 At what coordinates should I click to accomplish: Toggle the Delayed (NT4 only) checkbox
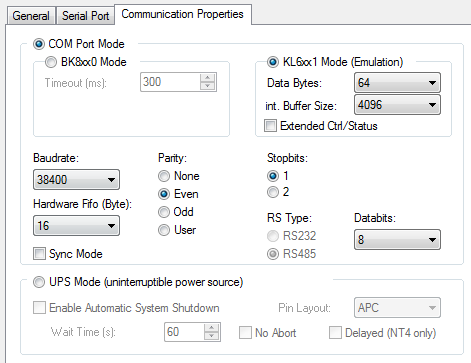click(x=335, y=333)
